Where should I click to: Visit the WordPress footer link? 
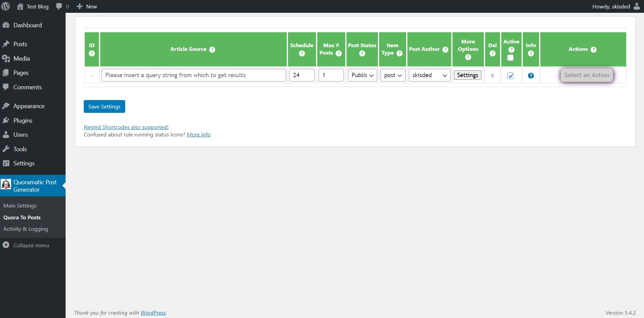pos(153,313)
